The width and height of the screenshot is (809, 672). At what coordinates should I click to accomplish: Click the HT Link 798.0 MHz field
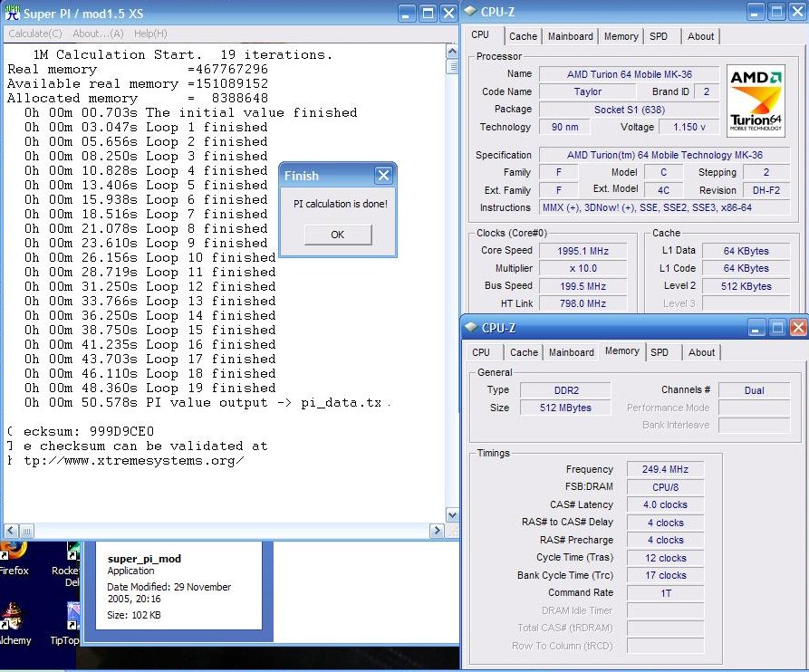pos(583,303)
